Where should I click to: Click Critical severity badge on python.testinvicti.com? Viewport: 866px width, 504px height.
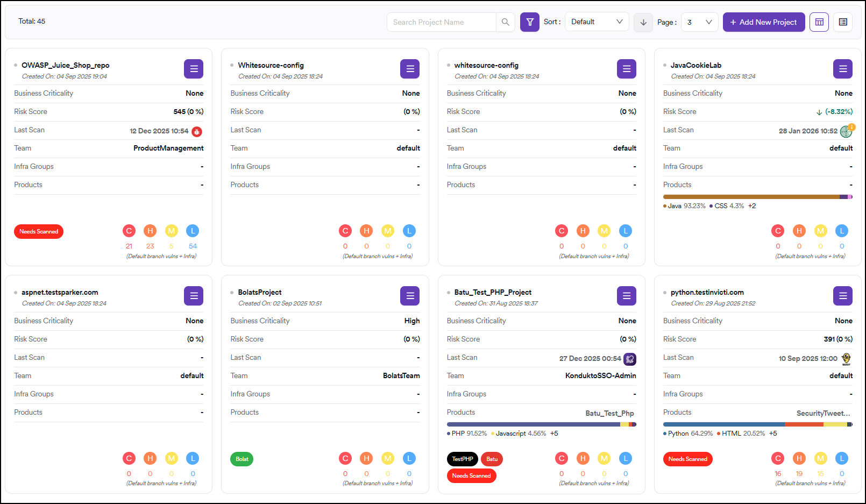(x=778, y=458)
